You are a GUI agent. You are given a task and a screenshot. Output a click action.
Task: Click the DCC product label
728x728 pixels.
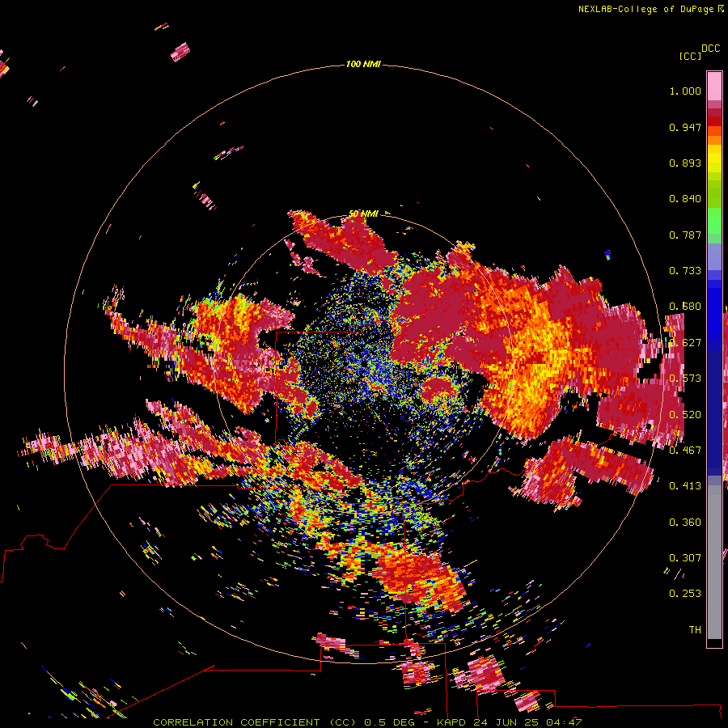[x=710, y=49]
